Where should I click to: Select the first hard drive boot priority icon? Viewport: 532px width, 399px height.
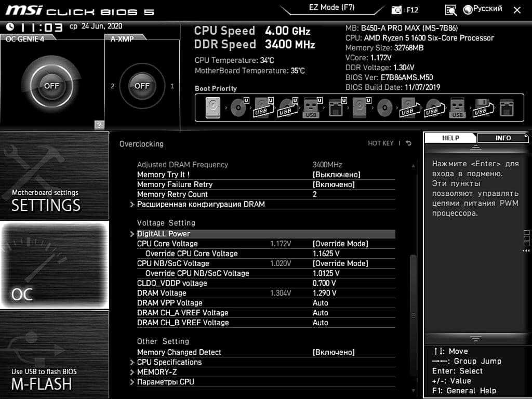tap(212, 108)
